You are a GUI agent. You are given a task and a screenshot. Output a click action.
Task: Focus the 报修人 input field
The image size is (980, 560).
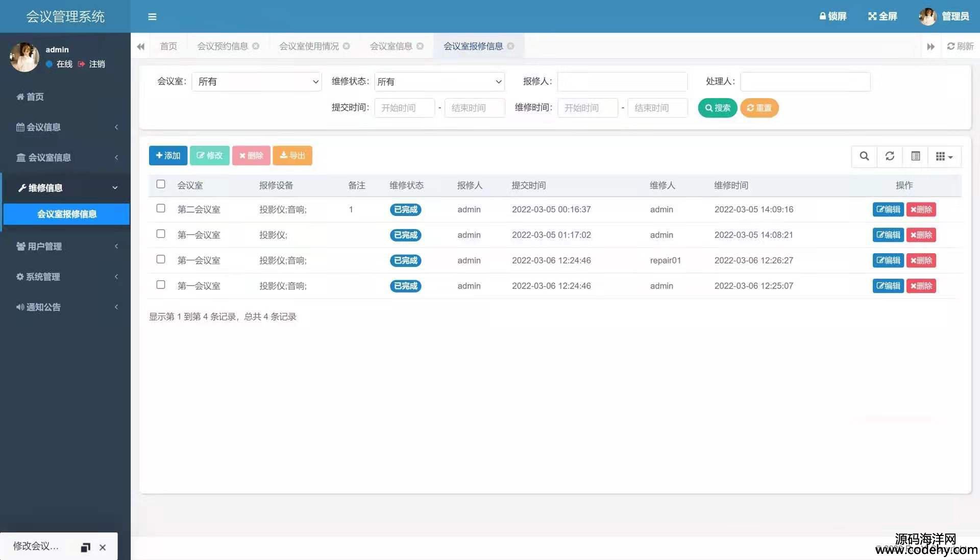pos(622,82)
